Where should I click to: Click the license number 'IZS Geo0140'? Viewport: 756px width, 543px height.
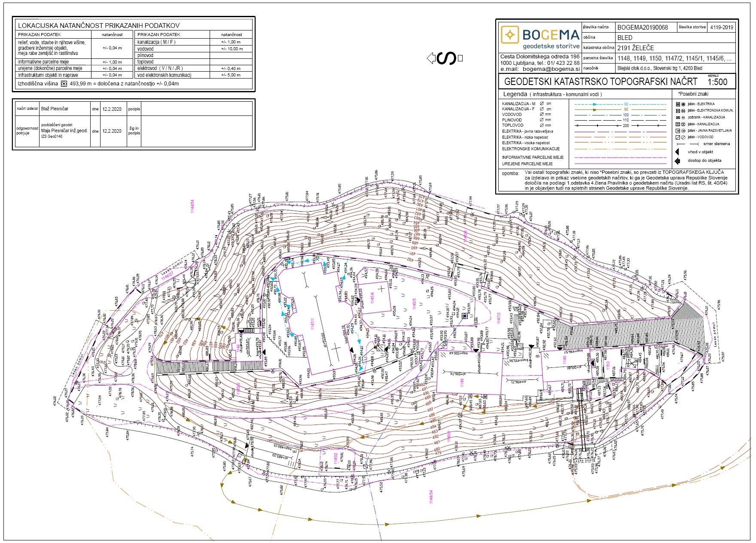click(x=52, y=137)
